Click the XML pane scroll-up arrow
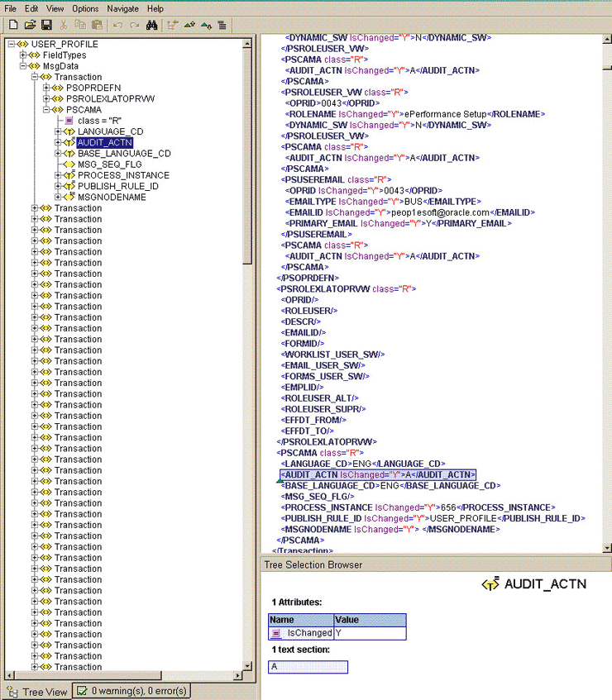The width and height of the screenshot is (612, 700). (607, 39)
